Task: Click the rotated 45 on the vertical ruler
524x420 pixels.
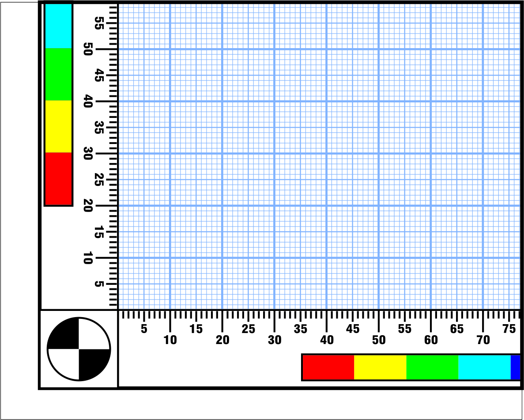Action: coord(98,75)
